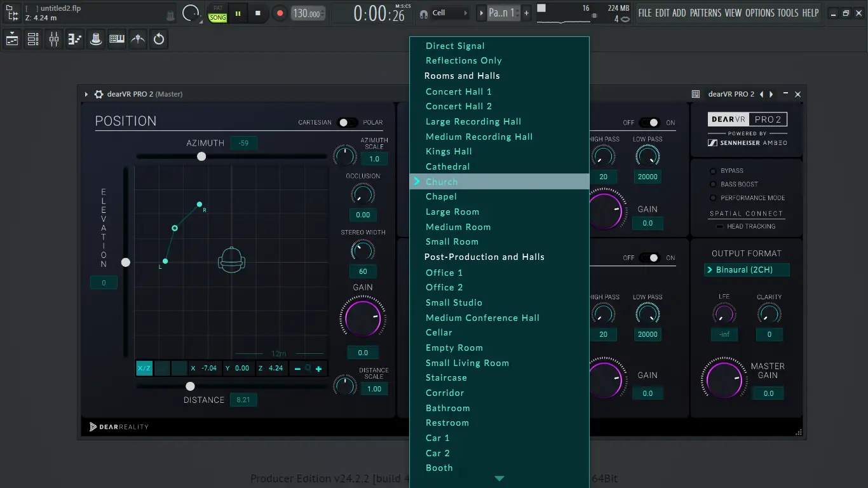Go to previous preset arrow in plugin titlebar
This screenshot has height=488, width=868.
point(762,94)
